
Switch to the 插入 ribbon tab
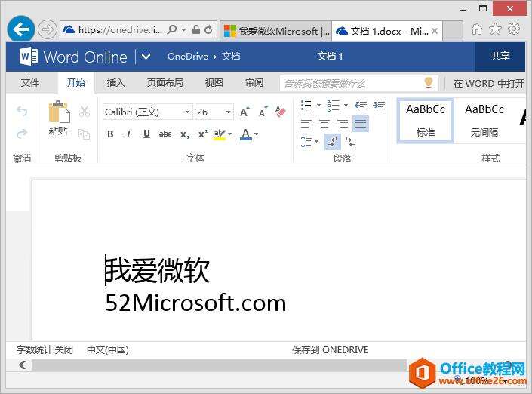tap(116, 83)
